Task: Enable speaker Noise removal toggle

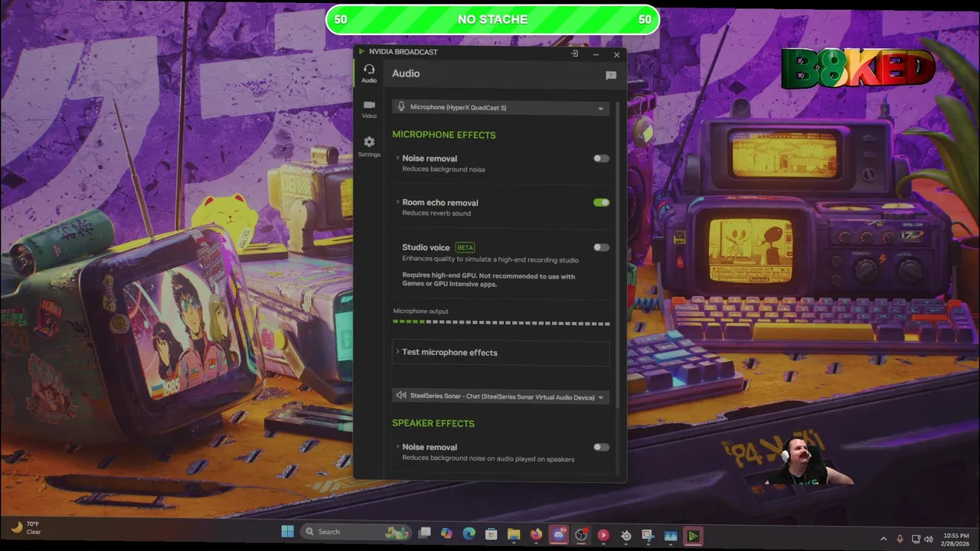Action: [601, 447]
